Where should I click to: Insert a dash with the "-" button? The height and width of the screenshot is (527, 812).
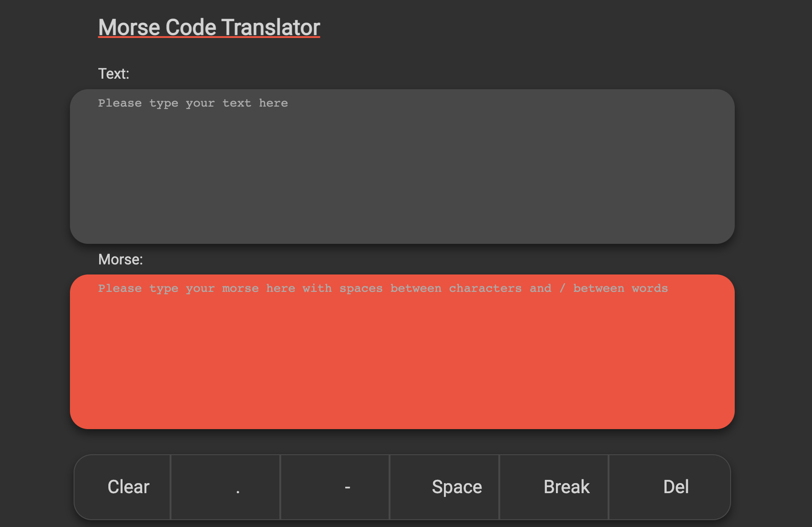click(335, 487)
